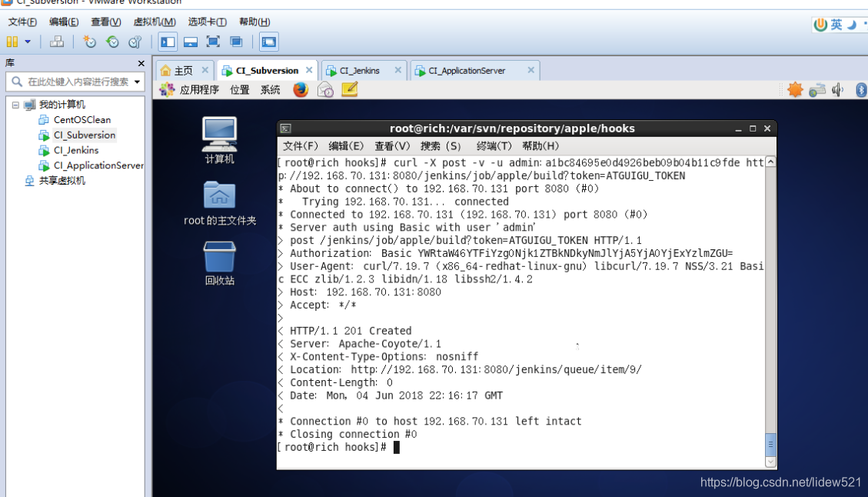Revert to the previous snapshot icon
This screenshot has height=497, width=868.
112,42
